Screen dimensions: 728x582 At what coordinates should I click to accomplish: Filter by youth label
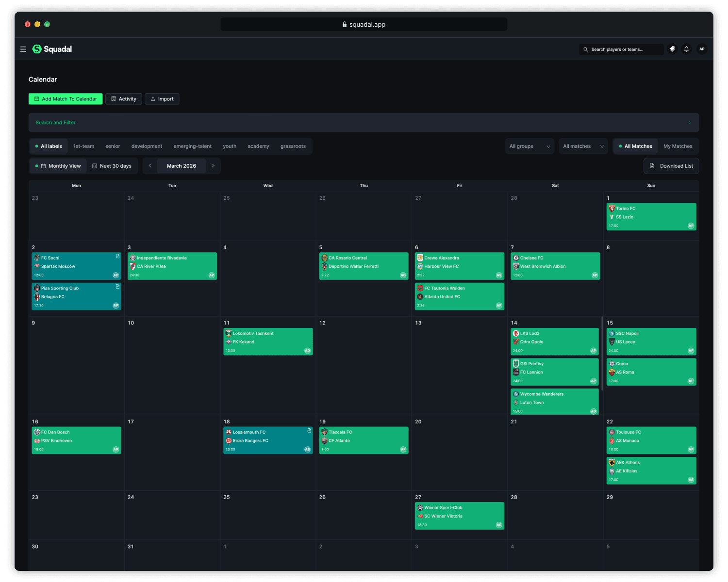pyautogui.click(x=230, y=146)
